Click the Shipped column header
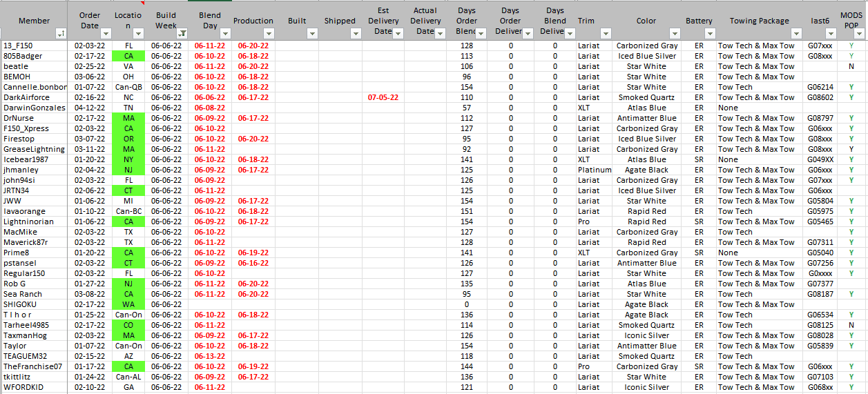 340,21
